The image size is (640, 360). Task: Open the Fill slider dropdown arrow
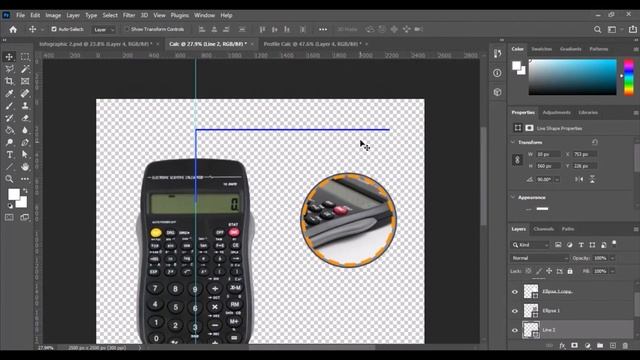tap(612, 271)
